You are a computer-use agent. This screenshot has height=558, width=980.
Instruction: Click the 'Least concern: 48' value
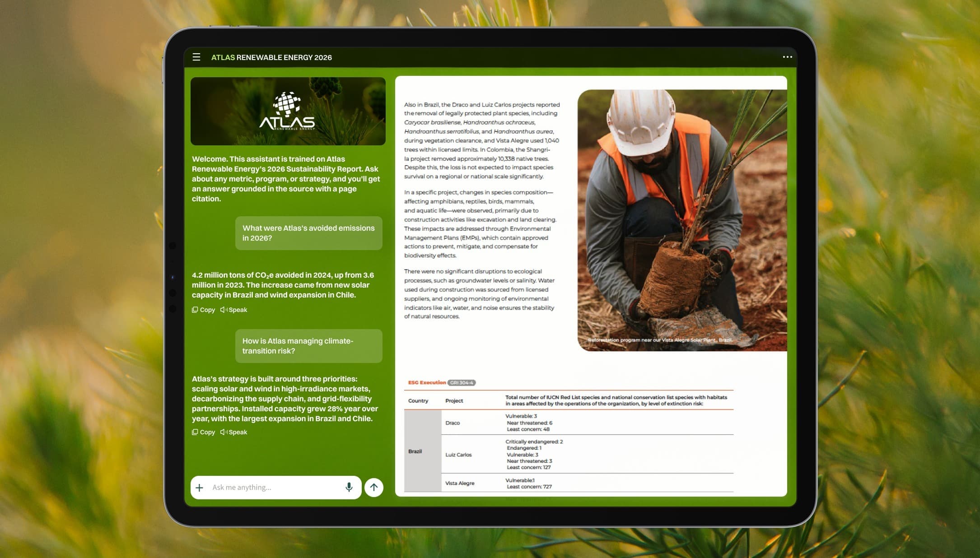click(528, 429)
